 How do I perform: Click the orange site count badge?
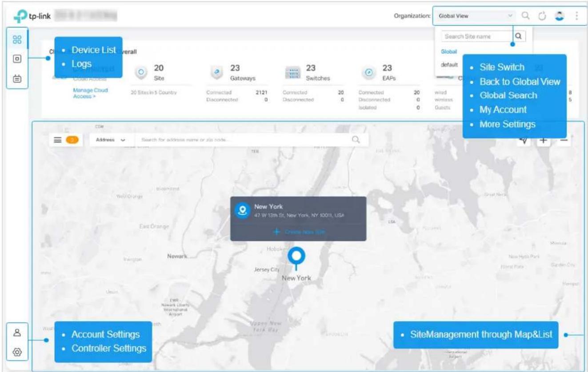(x=72, y=140)
